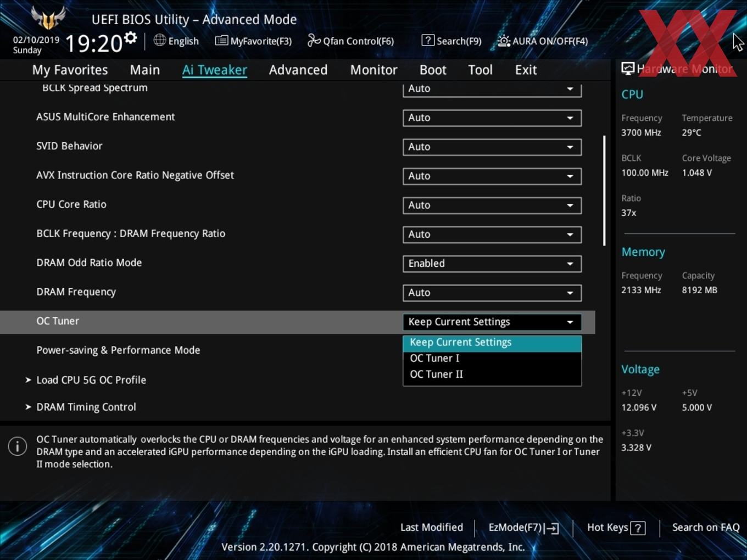Click the settings gear next to the clock
The image size is (747, 560).
pos(130,37)
